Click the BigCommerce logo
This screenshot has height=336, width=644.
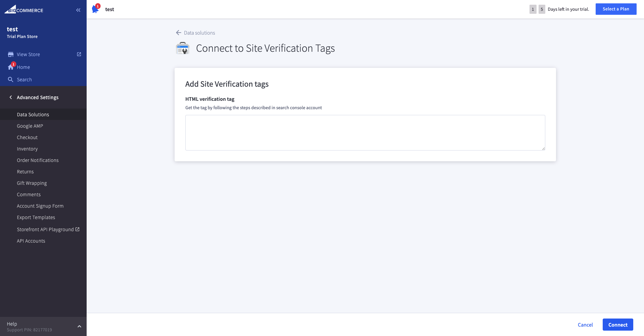24,9
